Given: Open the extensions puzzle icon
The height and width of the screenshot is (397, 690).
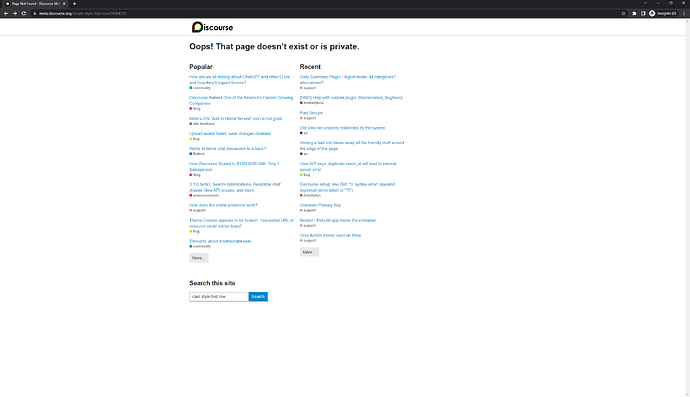Looking at the screenshot, I should tap(634, 13).
